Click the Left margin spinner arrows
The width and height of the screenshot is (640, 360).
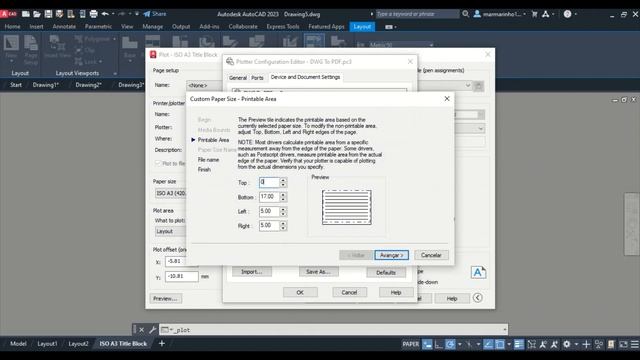(x=283, y=211)
